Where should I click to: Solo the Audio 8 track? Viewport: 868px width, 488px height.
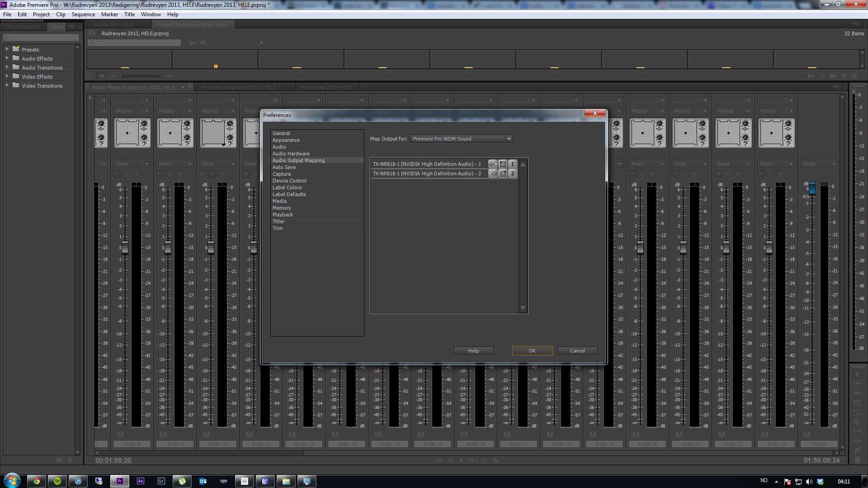127,174
